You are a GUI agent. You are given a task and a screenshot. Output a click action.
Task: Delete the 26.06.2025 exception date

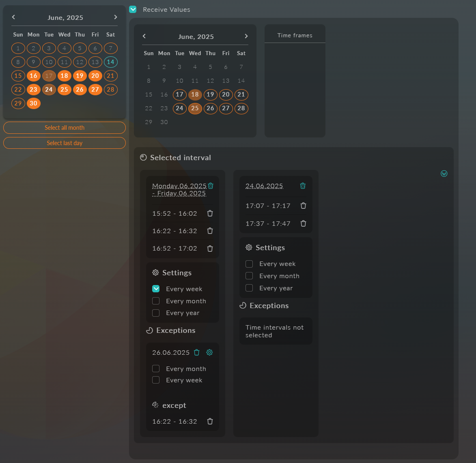pyautogui.click(x=197, y=352)
